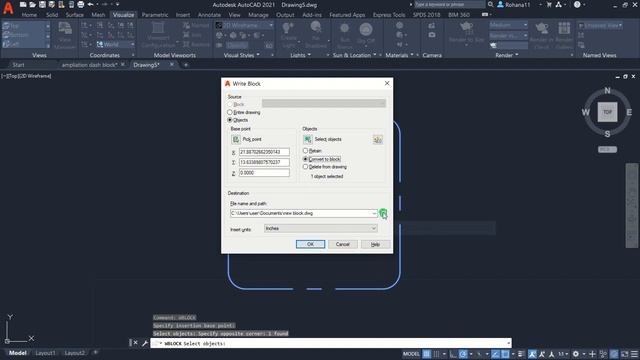The height and width of the screenshot is (360, 640).
Task: Toggle the MODEL space button in the status bar
Action: click(x=411, y=354)
